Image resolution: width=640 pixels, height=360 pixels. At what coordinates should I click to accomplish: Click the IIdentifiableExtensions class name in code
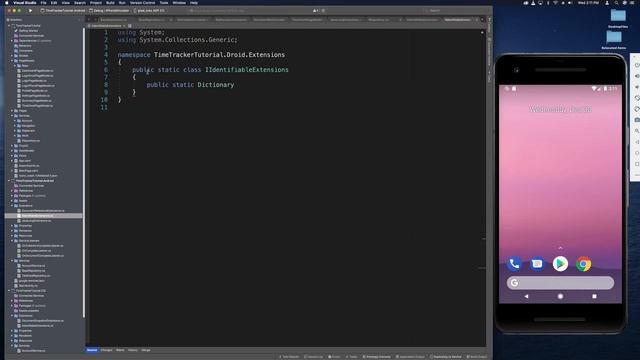pos(247,70)
